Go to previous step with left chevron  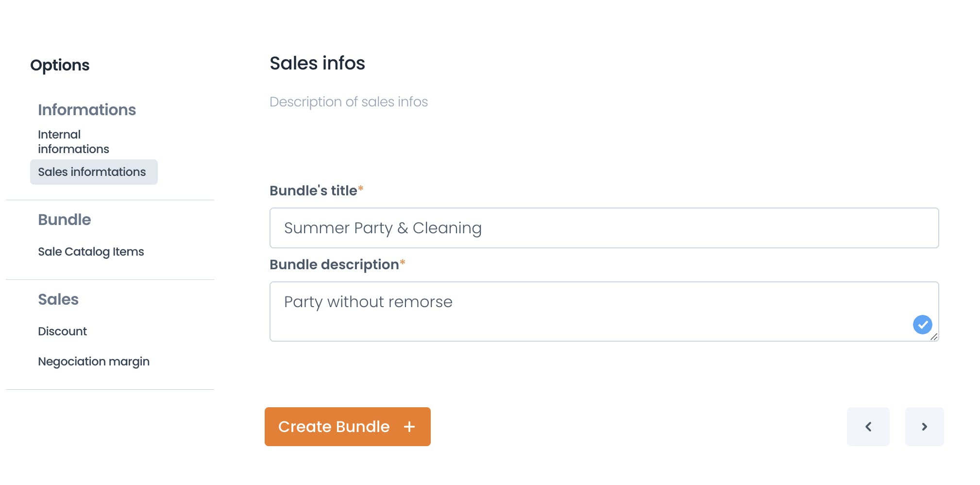[x=868, y=427]
